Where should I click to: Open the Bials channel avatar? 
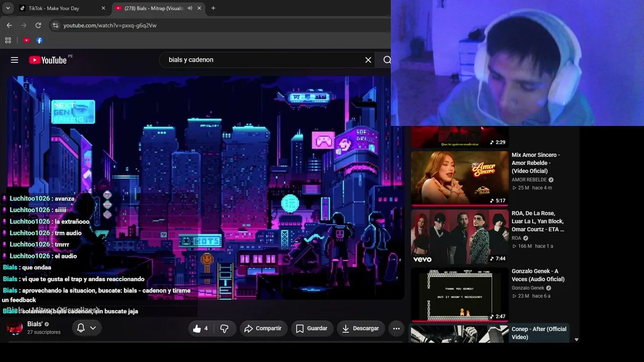(x=15, y=328)
